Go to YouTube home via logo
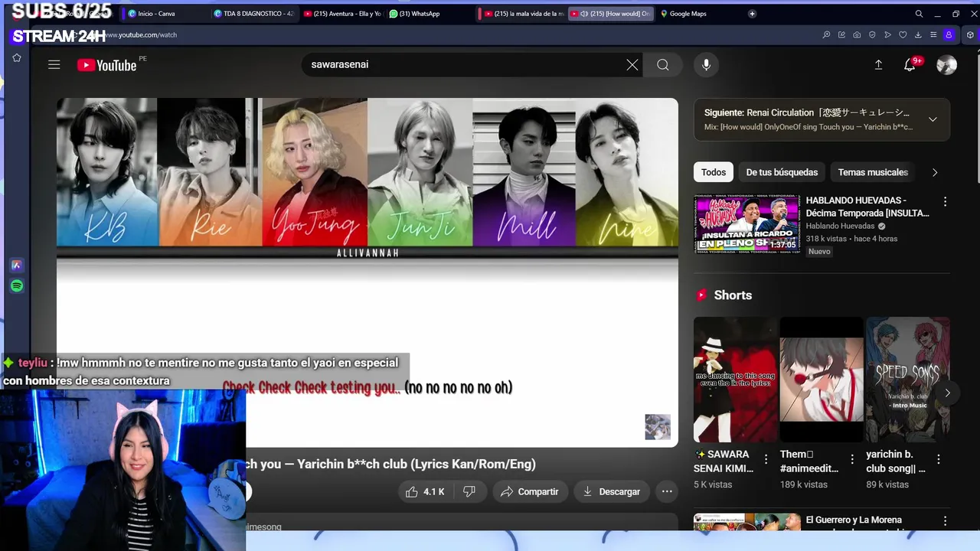The image size is (980, 551). [106, 65]
